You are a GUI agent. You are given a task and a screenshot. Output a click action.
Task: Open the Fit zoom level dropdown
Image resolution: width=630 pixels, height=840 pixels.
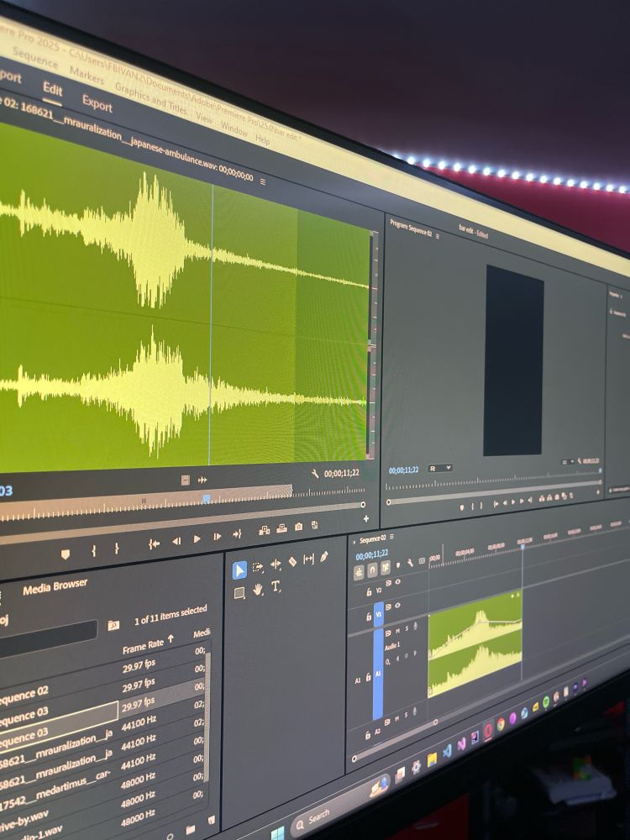[440, 468]
